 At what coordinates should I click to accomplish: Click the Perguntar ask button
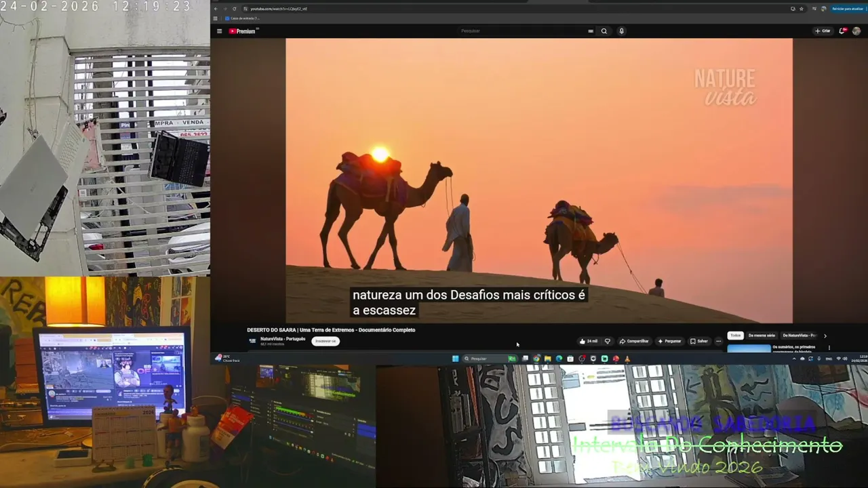pos(669,341)
